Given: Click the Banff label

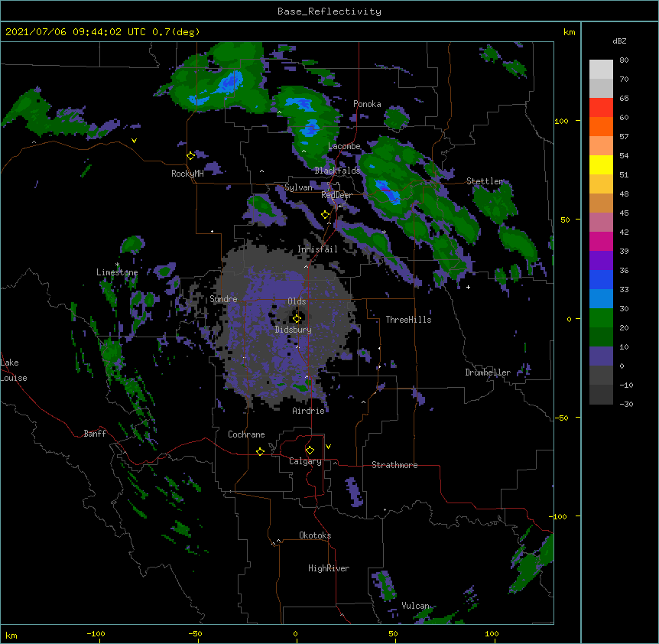Looking at the screenshot, I should (x=95, y=434).
